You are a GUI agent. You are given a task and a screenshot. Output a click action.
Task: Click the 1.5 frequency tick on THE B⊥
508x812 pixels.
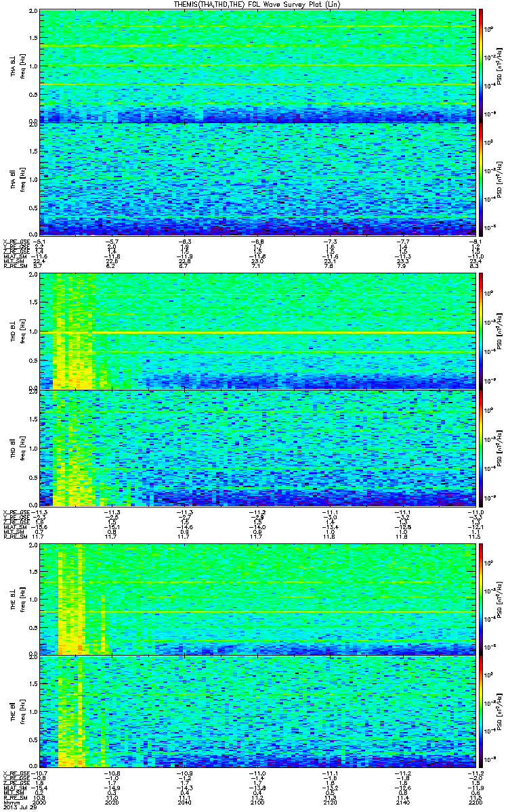(34, 570)
